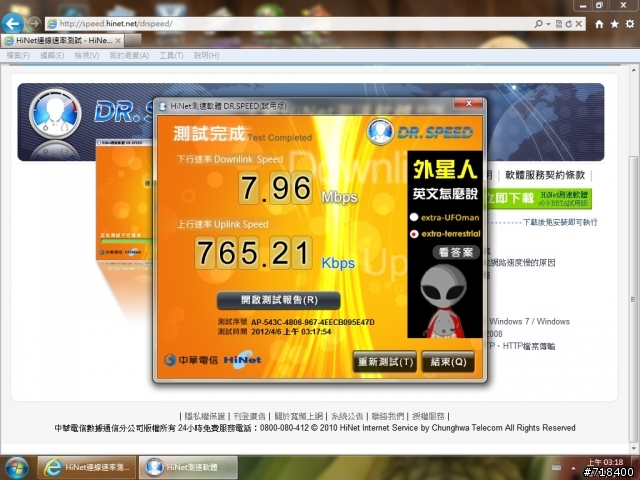Viewport: 640px width, 480px height.
Task: Select the extra-terrestrial radio option
Action: [x=414, y=234]
